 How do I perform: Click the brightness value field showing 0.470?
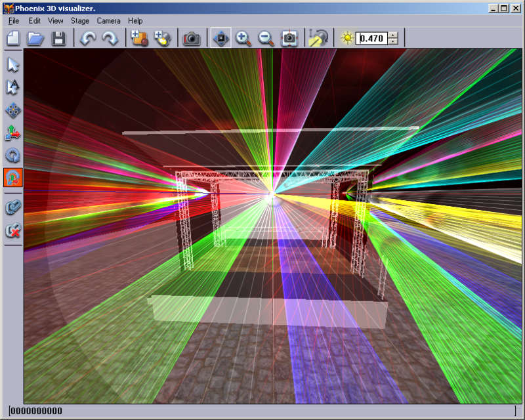(371, 38)
